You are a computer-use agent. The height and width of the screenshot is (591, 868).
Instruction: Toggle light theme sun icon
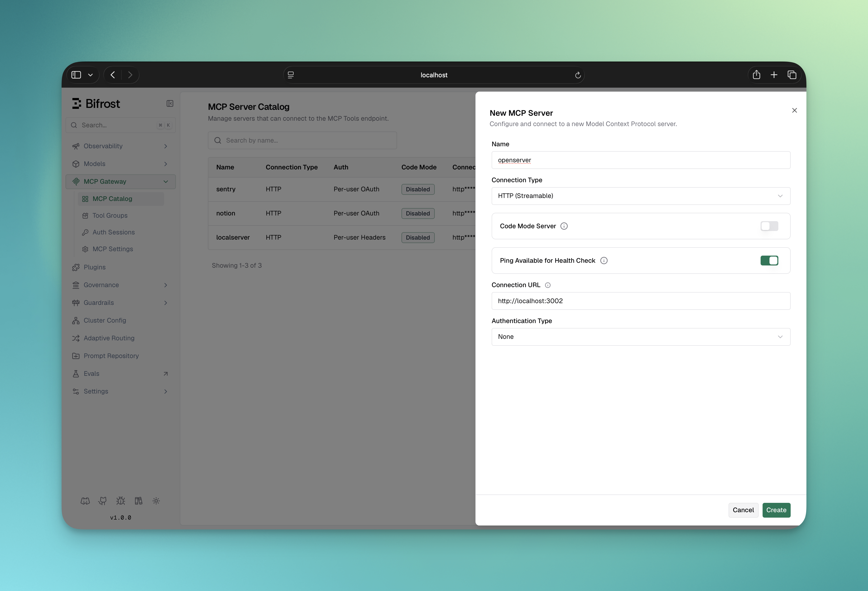(x=156, y=501)
